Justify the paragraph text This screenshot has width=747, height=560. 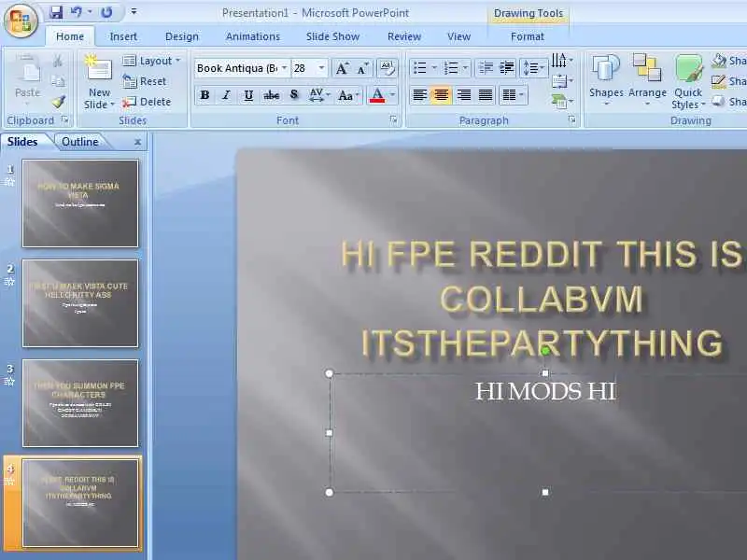[486, 95]
